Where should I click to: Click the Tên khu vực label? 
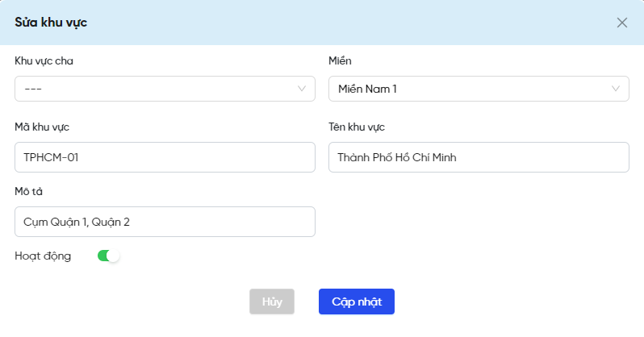point(356,127)
